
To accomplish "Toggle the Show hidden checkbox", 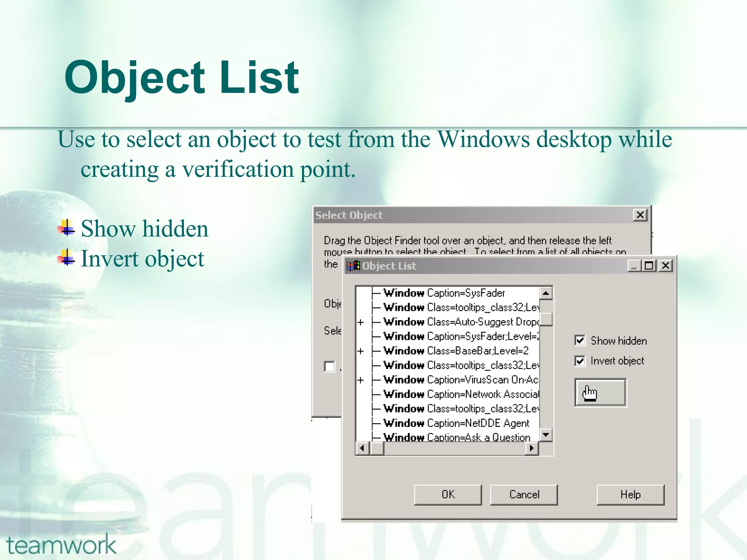I will [x=580, y=341].
